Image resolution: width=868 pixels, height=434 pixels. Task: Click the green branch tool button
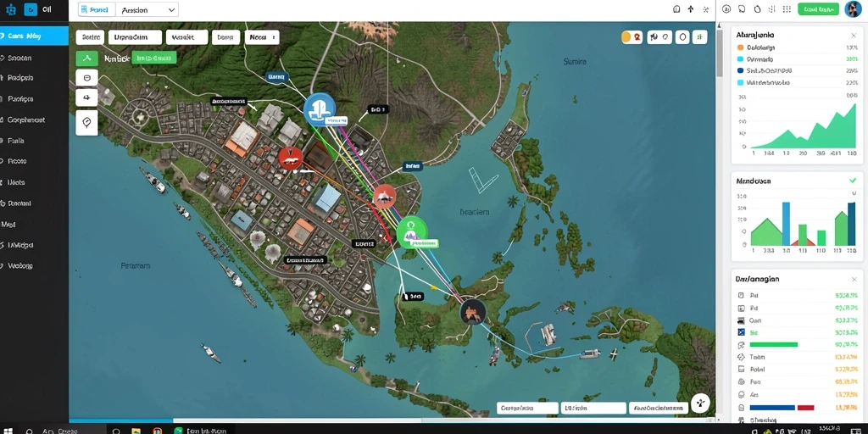pyautogui.click(x=87, y=58)
